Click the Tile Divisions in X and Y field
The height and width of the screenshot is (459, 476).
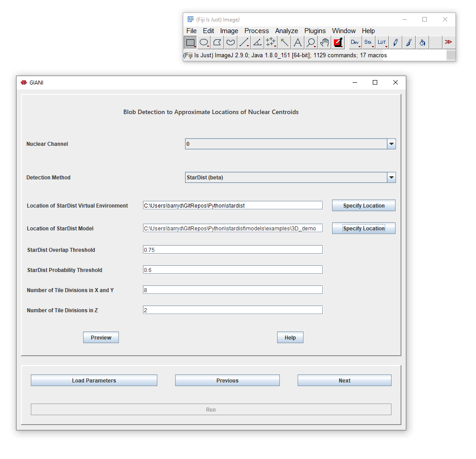[233, 290]
